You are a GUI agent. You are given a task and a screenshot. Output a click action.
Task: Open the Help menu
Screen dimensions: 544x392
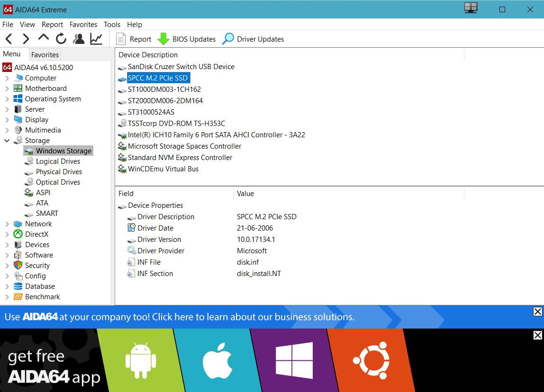click(135, 25)
